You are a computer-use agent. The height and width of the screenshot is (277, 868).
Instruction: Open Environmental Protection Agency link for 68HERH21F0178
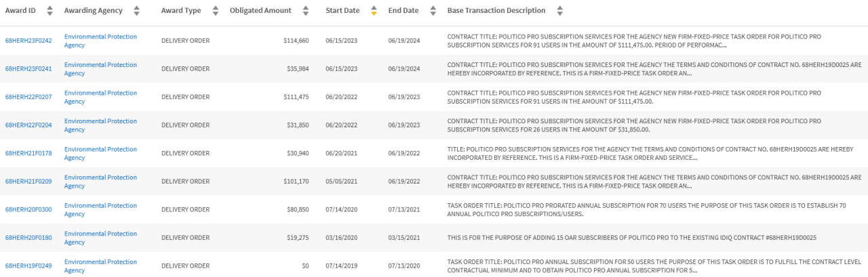100,153
